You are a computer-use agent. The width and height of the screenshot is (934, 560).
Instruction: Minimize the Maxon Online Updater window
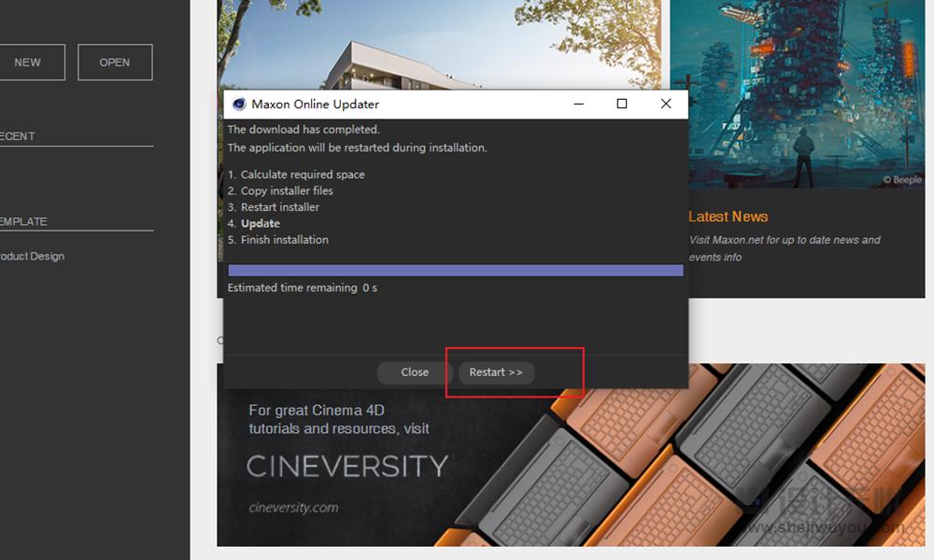click(578, 105)
